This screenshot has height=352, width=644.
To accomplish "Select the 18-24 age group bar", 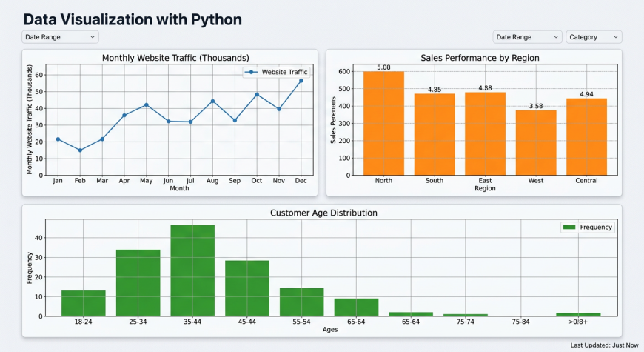I will tap(83, 303).
